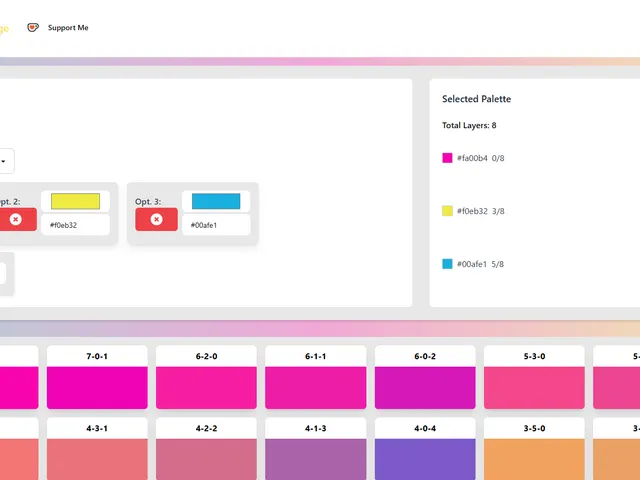Edit the #f0eb32 hex input field
640x480 pixels.
(x=76, y=225)
